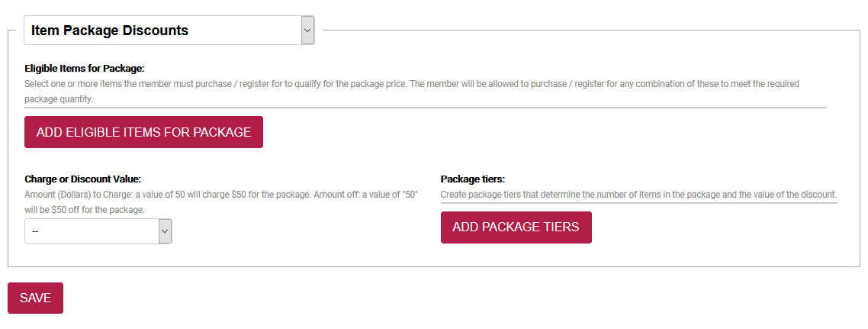
Task: Click the "Create package tiers" description text
Action: [x=638, y=195]
